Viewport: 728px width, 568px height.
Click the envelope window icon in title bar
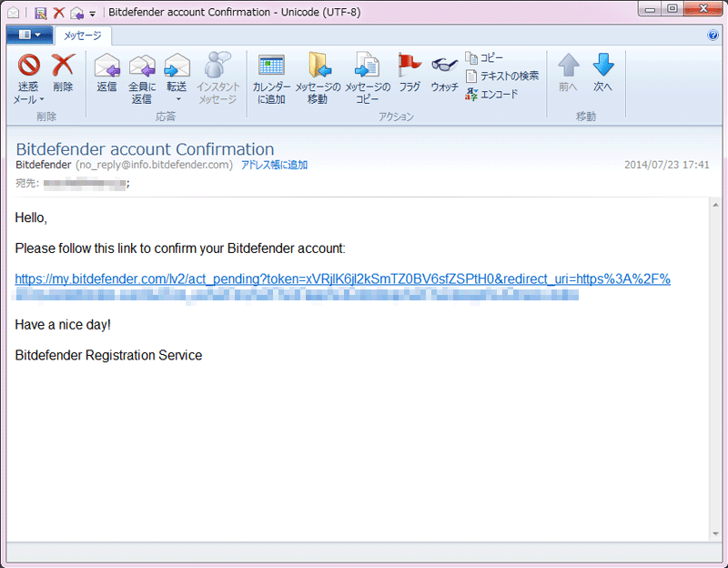13,13
